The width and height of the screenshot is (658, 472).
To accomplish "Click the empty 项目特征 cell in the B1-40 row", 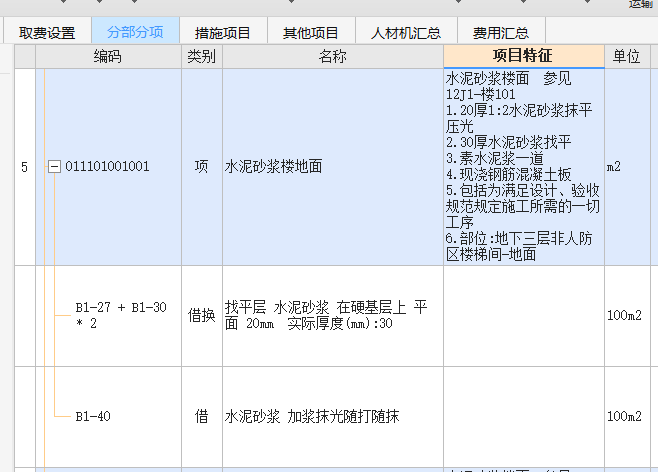I will click(524, 417).
